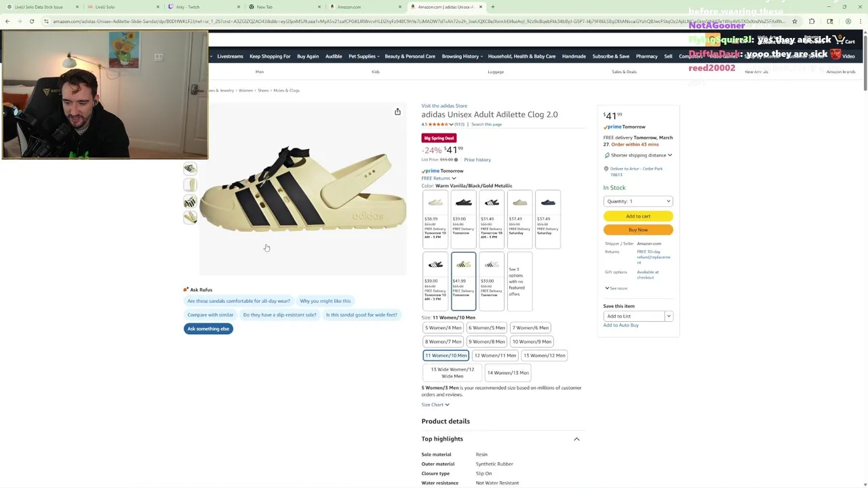Click the Search this page link

click(486, 125)
